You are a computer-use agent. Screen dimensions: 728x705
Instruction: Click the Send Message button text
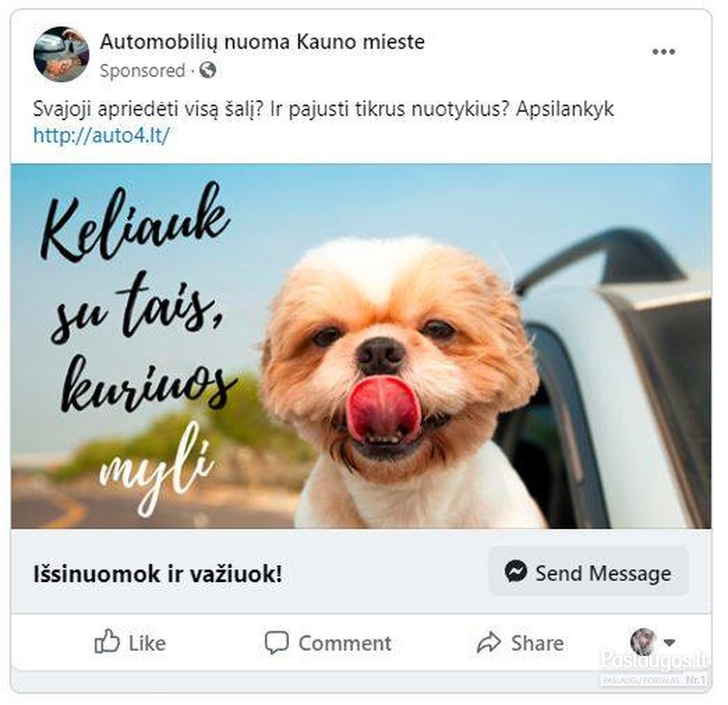coord(604,573)
